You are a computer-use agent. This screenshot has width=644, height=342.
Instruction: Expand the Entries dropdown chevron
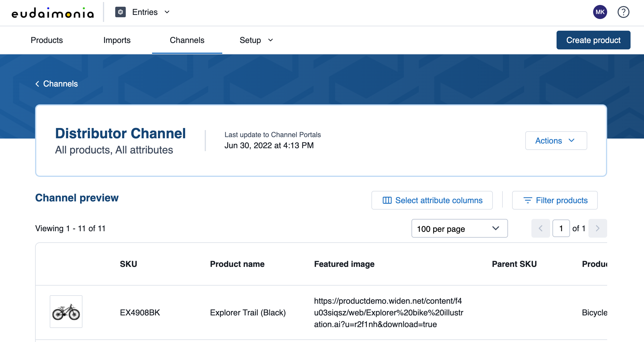click(x=167, y=12)
